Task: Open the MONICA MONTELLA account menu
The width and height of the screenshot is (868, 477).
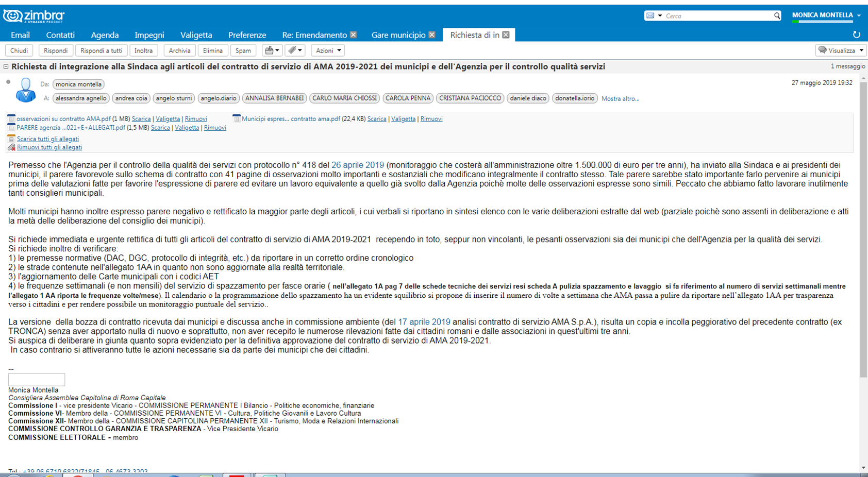Action: click(826, 15)
